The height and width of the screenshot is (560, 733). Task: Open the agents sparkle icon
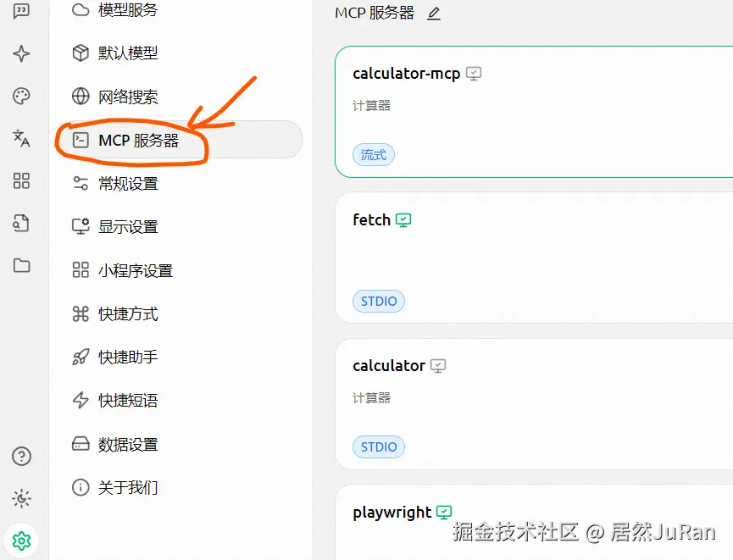tap(21, 53)
